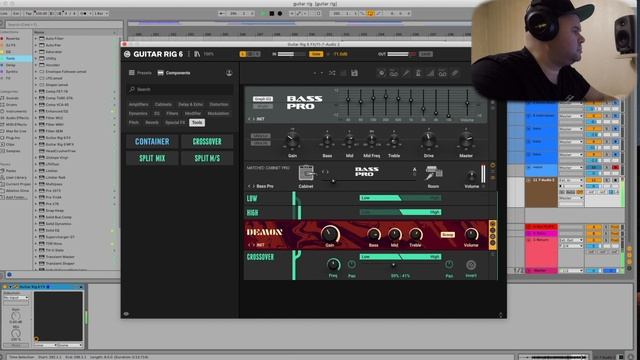Click the rightmost rack toolbar icon
This screenshot has height=360, width=640.
455,73
